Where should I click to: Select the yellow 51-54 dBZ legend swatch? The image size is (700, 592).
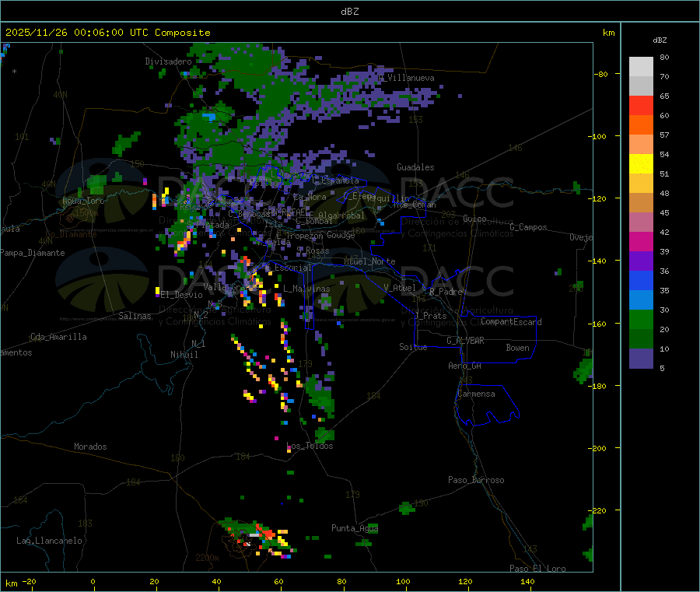641,164
